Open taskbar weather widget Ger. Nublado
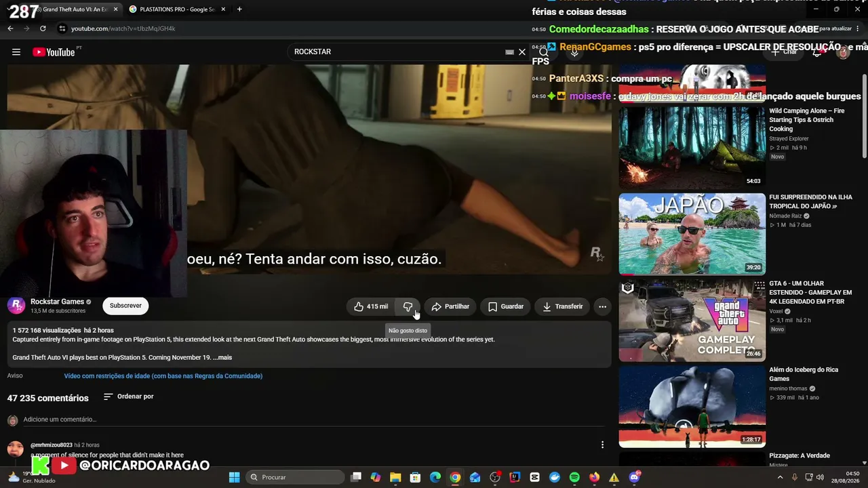 click(x=31, y=477)
